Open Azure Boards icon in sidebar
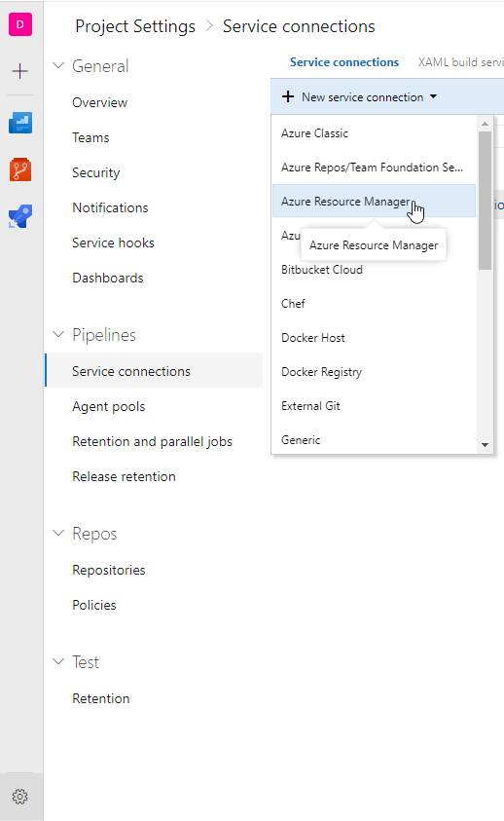The height and width of the screenshot is (821, 504). point(20,123)
